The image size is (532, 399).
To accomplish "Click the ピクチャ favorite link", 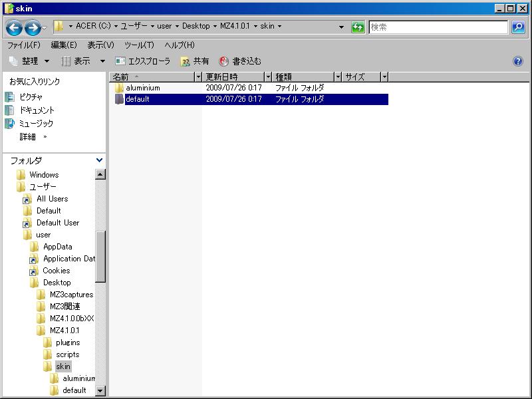I will click(31, 97).
